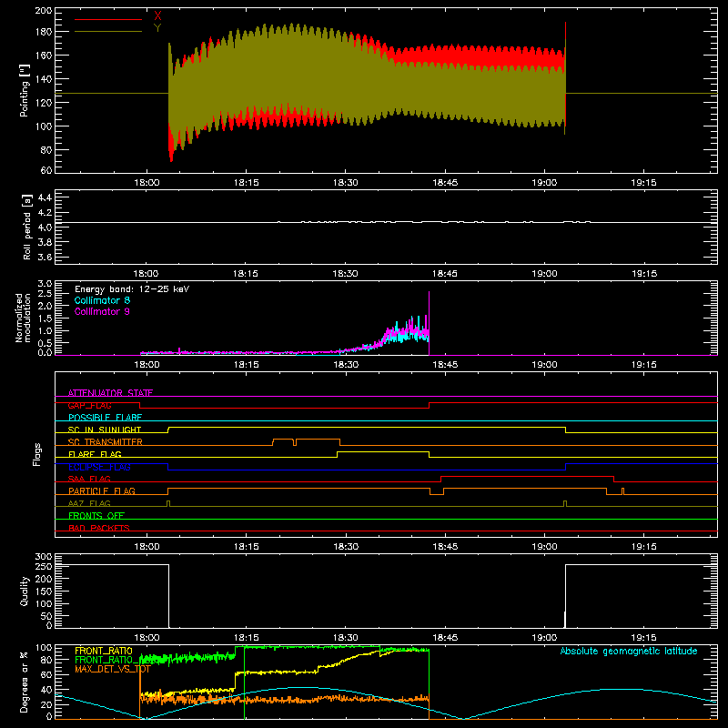This screenshot has width=728, height=728.
Task: Click the red legend line beside X
Action: pyautogui.click(x=108, y=19)
